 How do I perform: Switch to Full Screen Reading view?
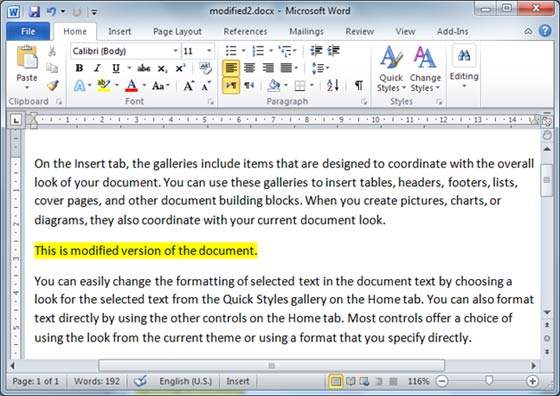click(x=351, y=381)
